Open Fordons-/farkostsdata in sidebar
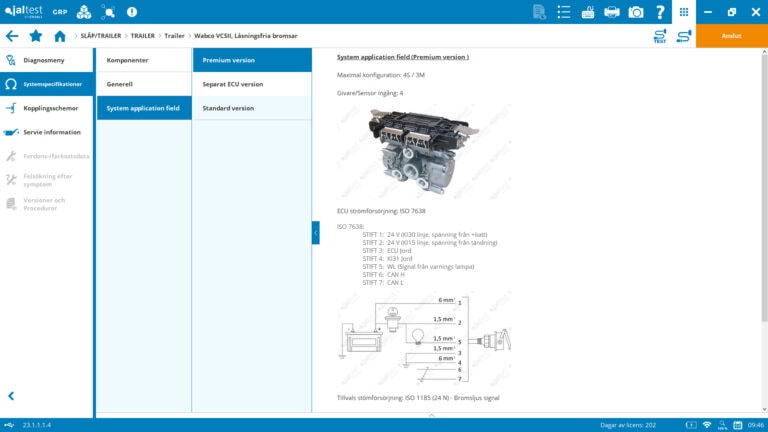Viewport: 768px width, 432px height. [x=47, y=156]
